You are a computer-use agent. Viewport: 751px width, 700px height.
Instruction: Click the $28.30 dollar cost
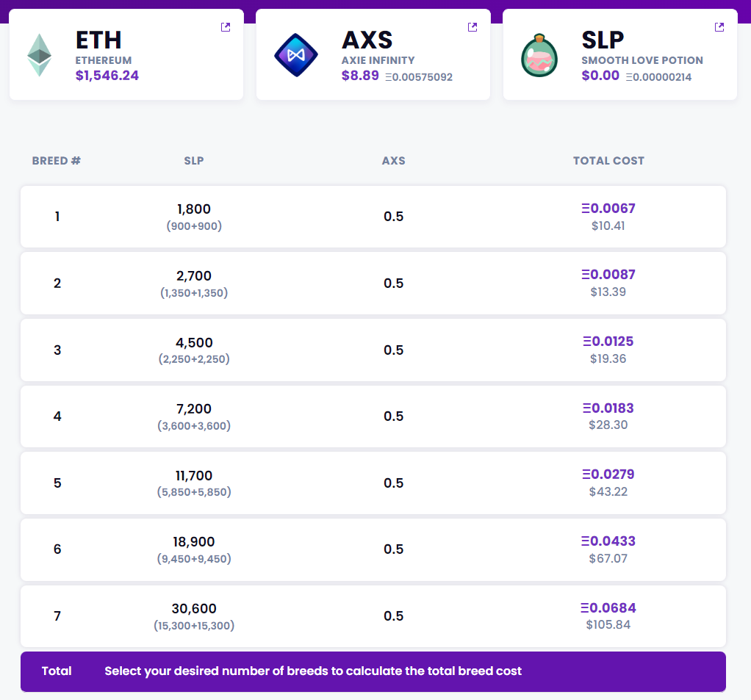608,425
